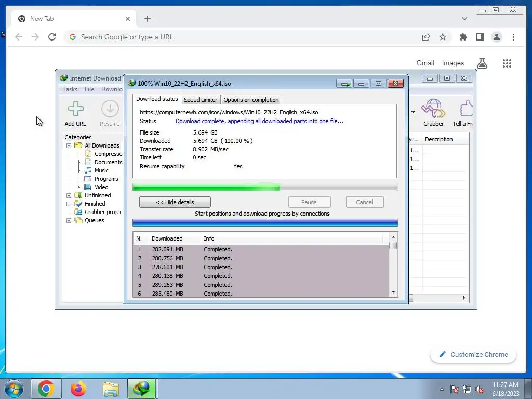Click the Action Center flag tray icon
This screenshot has width=532, height=399.
pos(455,390)
